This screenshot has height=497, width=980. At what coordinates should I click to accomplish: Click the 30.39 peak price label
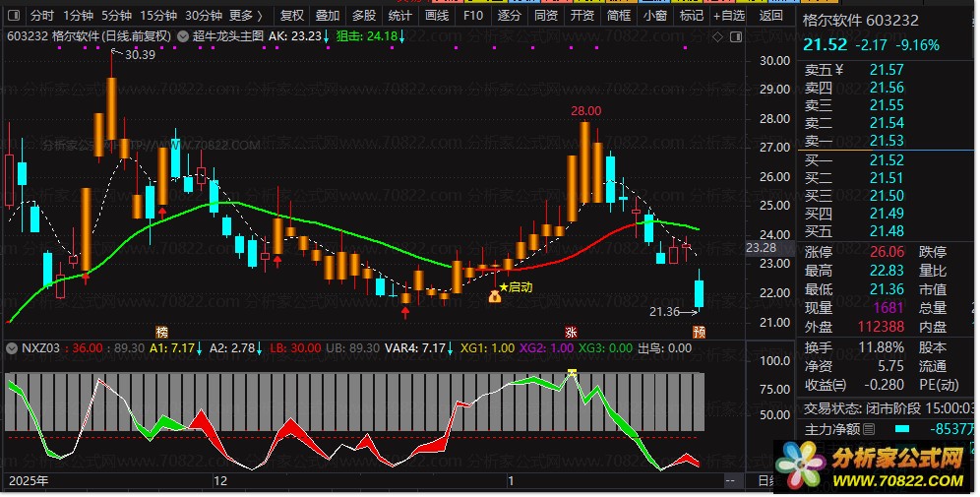pos(140,55)
